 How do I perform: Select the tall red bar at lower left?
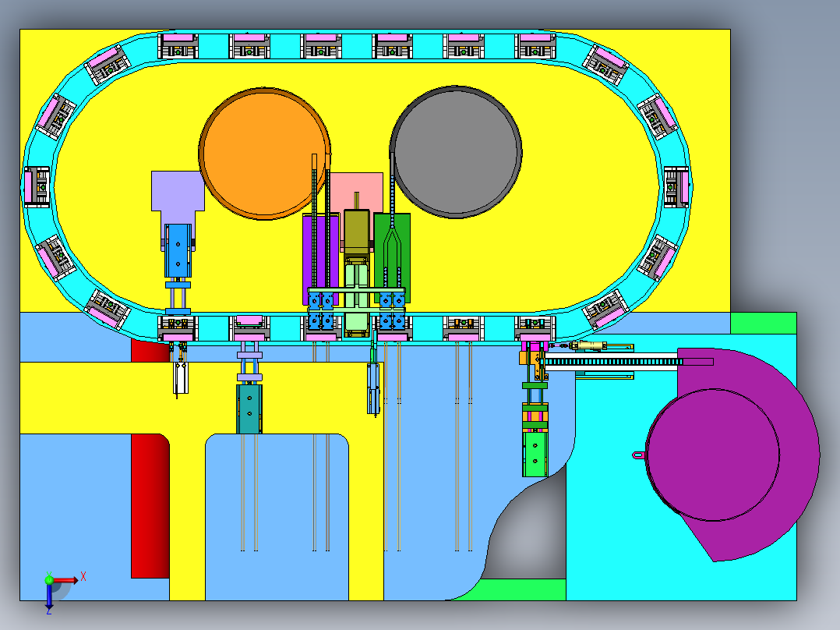(x=150, y=505)
